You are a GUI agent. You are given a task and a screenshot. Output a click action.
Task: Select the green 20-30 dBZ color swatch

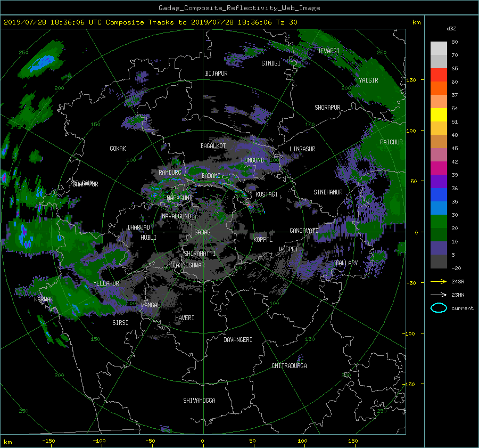pyautogui.click(x=439, y=222)
